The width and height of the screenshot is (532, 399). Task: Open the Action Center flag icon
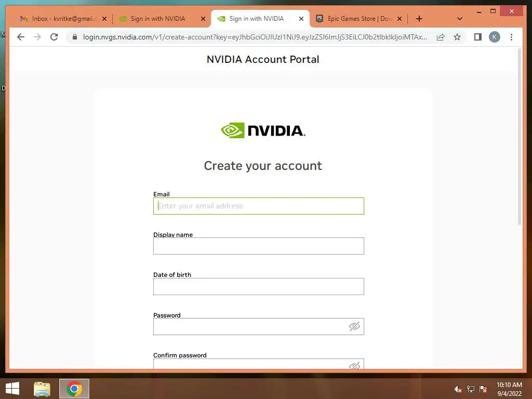pos(483,389)
